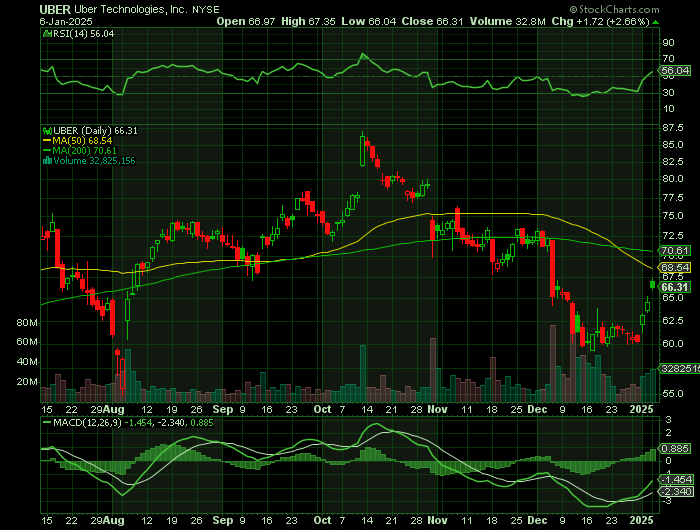700x530 pixels.
Task: Click the -1.454 tag on the MACD axis
Action: (677, 480)
